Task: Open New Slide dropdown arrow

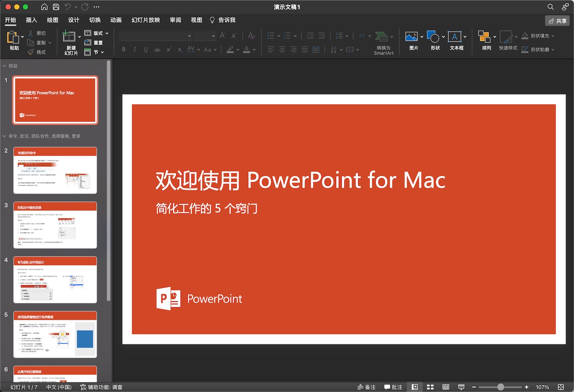Action: point(79,37)
